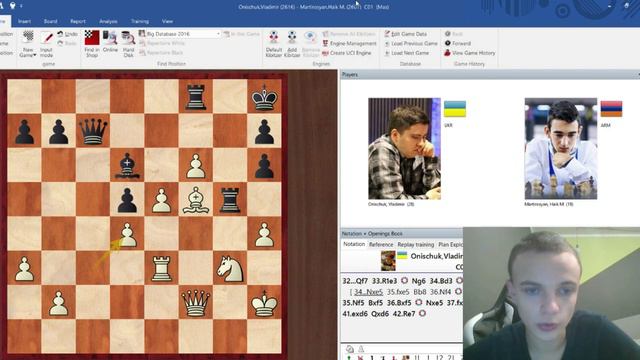640x360 pixels.
Task: Select move 42.Re7 in the notation
Action: (404, 314)
